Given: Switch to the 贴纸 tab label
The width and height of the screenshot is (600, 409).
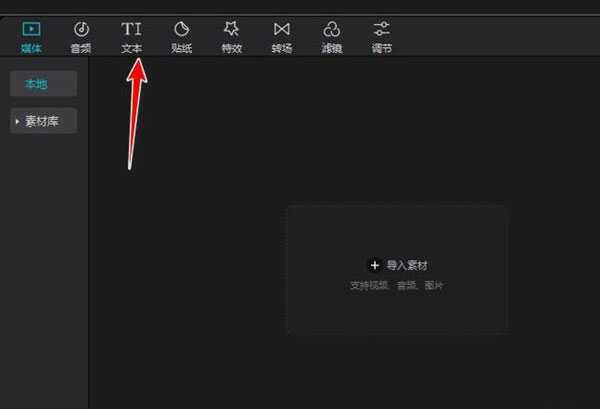Looking at the screenshot, I should [x=181, y=49].
